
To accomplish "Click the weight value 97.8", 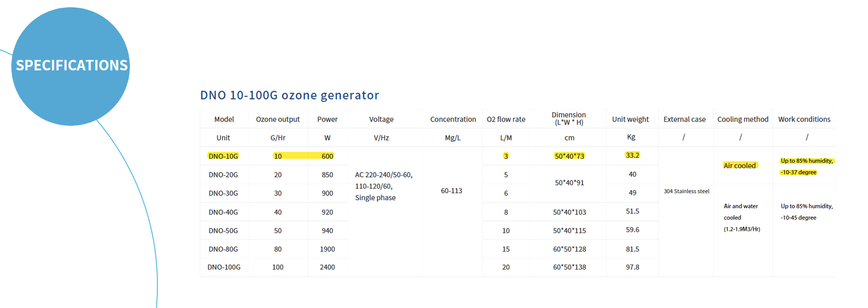I will tap(632, 267).
